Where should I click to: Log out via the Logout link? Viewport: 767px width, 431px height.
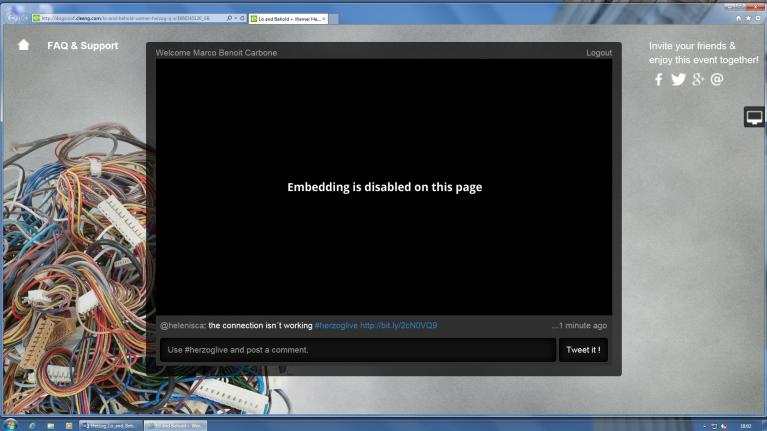click(598, 53)
